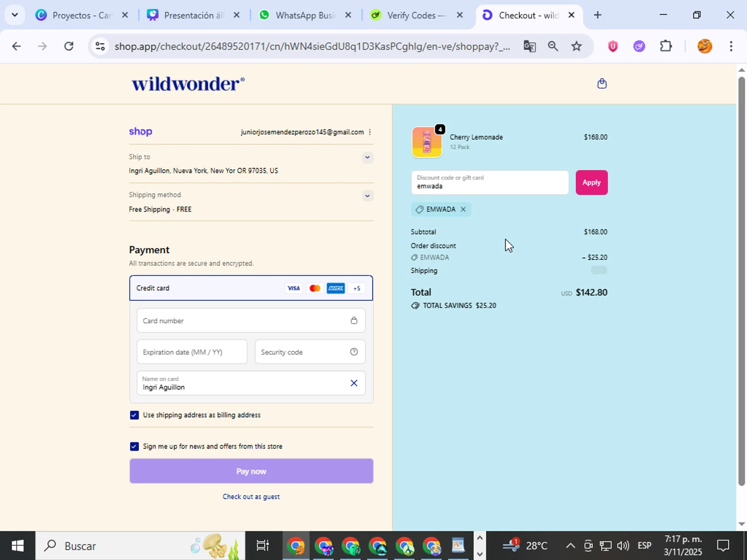
Task: Click the Discount code or gift card field
Action: click(x=490, y=182)
